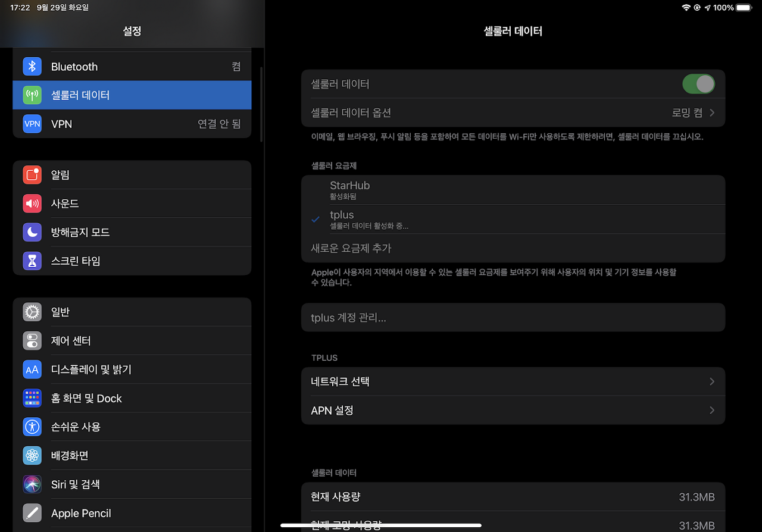
Task: Tap 100% battery percentage text
Action: pyautogui.click(x=723, y=8)
